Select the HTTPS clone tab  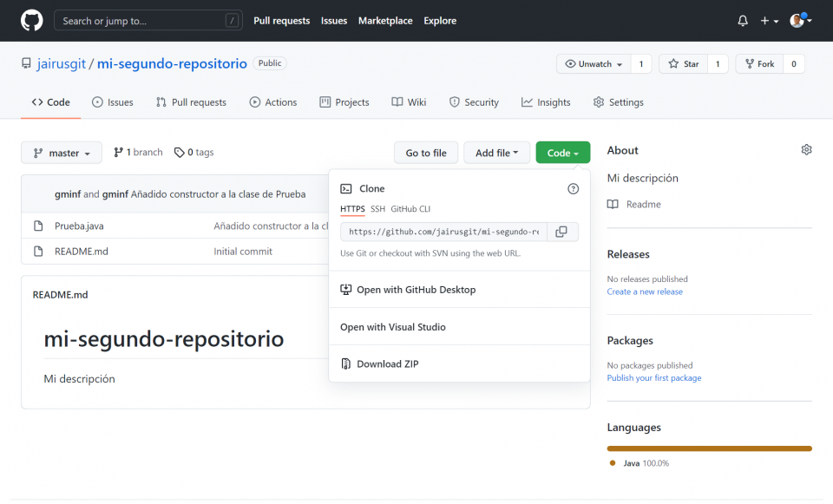click(x=352, y=209)
